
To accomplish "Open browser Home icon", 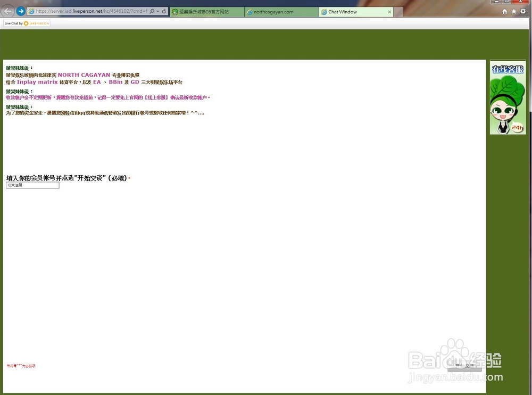I will [x=504, y=12].
